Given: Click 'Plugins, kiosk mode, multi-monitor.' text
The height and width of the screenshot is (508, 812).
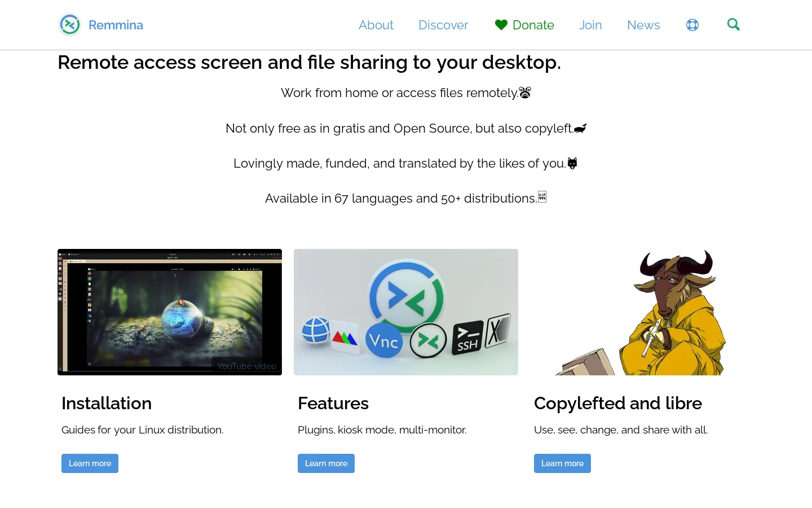Looking at the screenshot, I should [382, 430].
